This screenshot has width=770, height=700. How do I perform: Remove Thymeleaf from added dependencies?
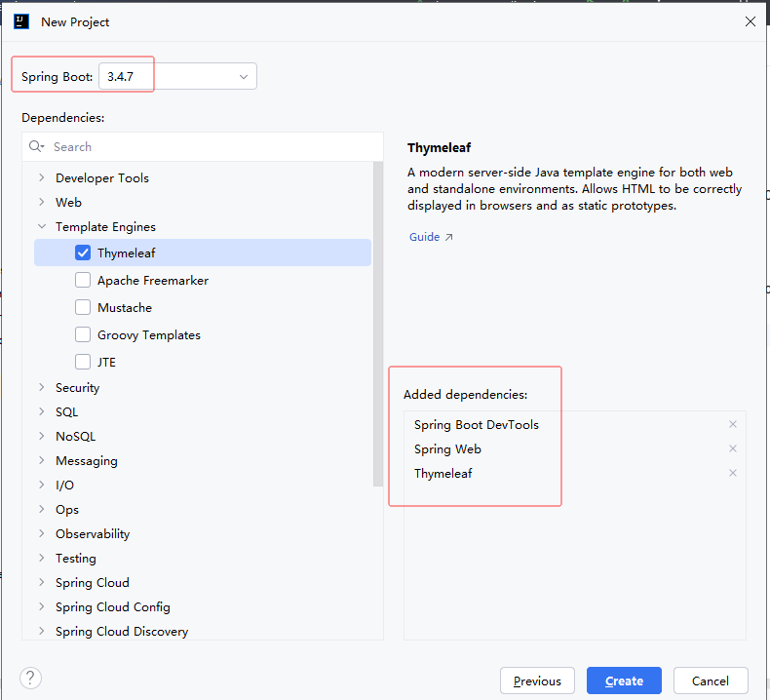coord(733,473)
